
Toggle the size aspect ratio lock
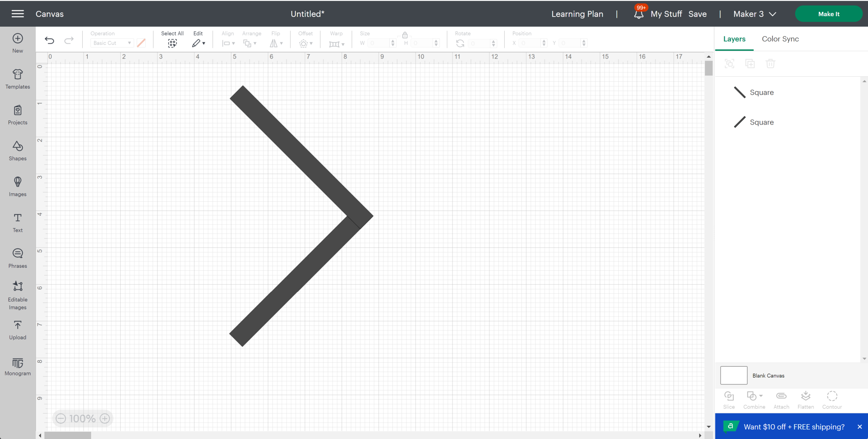[x=405, y=35]
